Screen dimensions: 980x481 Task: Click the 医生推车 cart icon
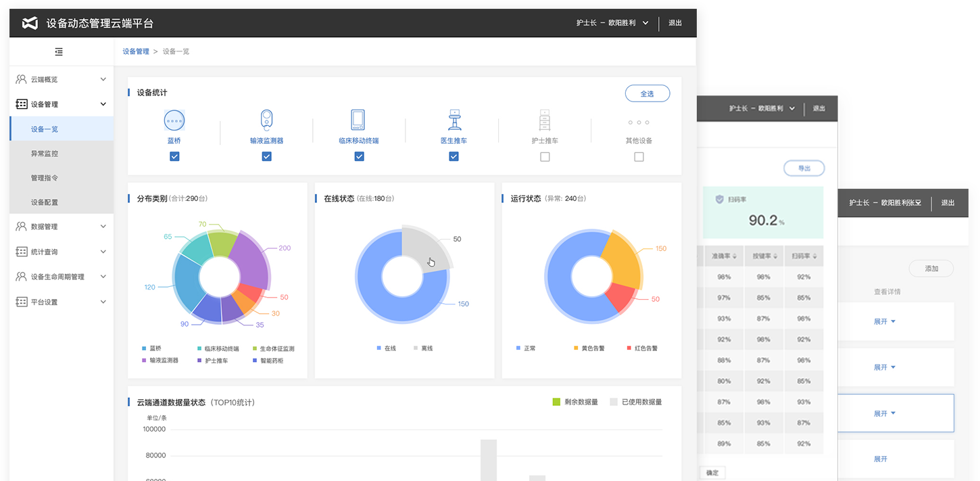[x=454, y=120]
